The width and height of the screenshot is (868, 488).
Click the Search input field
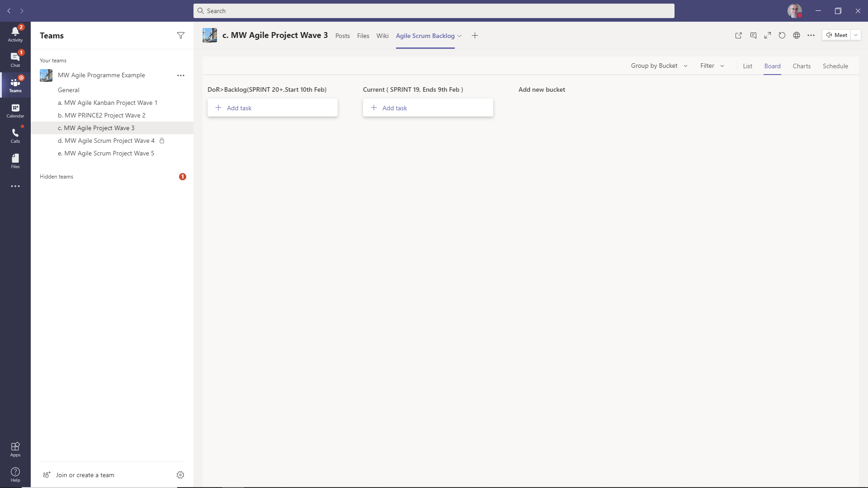[434, 11]
